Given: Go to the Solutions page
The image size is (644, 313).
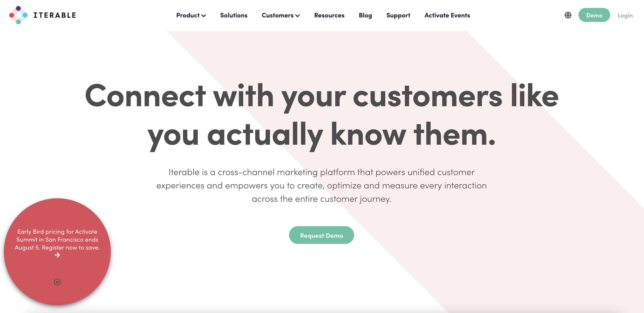Looking at the screenshot, I should point(234,15).
